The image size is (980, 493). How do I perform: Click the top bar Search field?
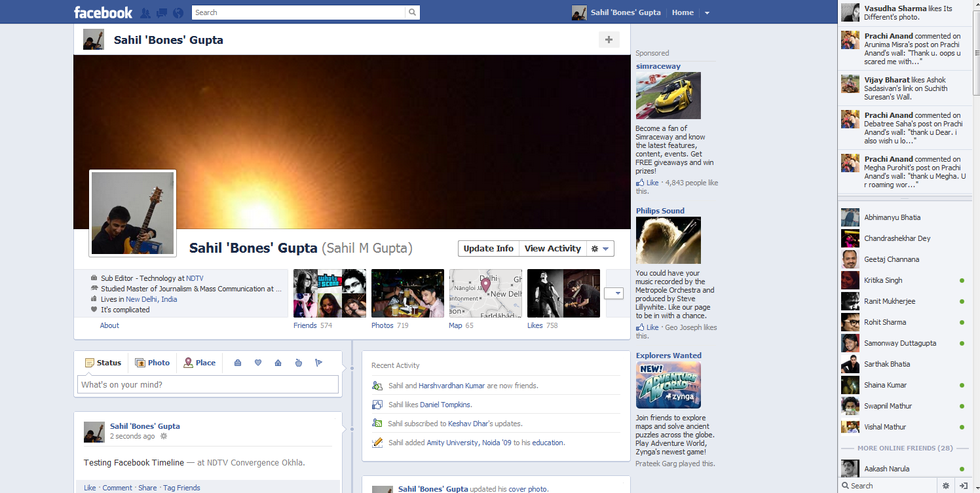pyautogui.click(x=299, y=12)
